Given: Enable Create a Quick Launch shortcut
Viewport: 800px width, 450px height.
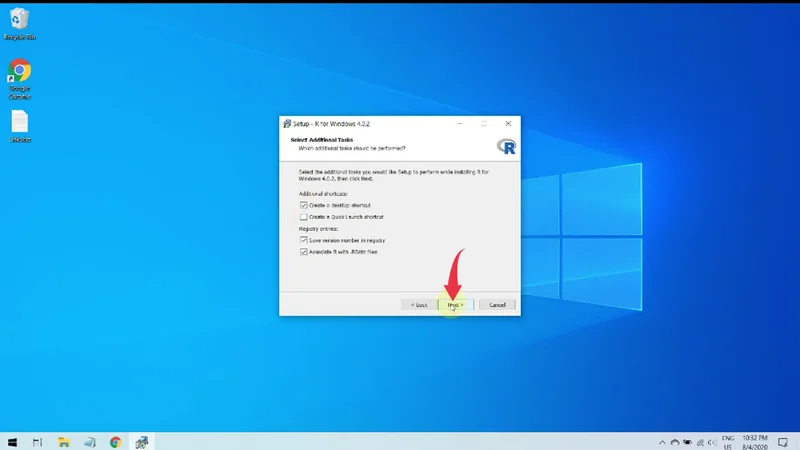Looking at the screenshot, I should click(x=304, y=216).
